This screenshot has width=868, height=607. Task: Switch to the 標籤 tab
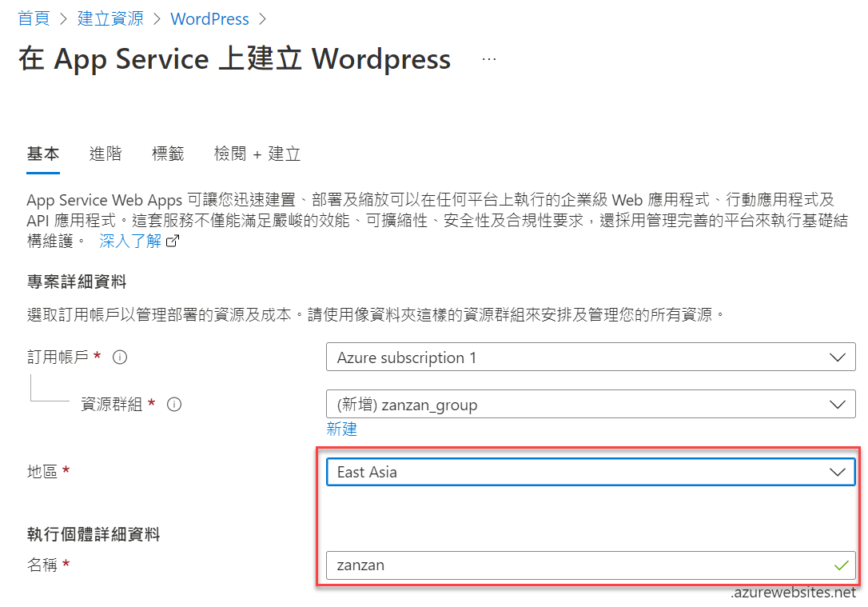coord(168,154)
